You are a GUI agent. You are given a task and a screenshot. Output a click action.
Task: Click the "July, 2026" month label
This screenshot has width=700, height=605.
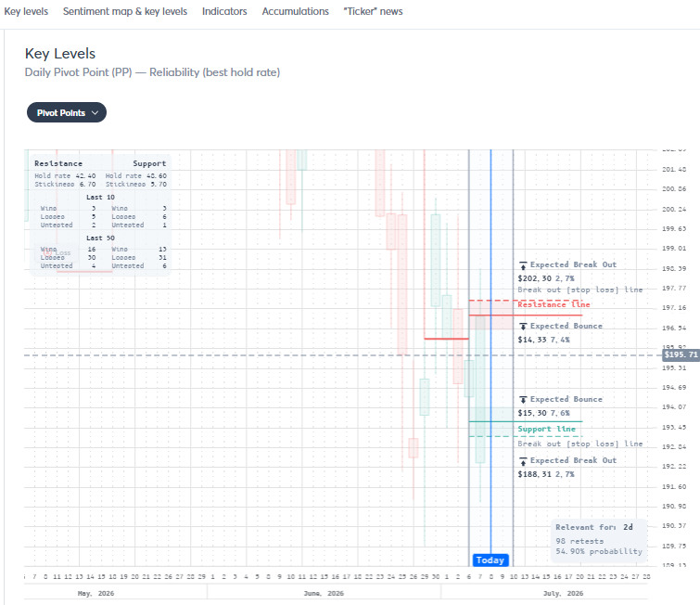tap(563, 593)
